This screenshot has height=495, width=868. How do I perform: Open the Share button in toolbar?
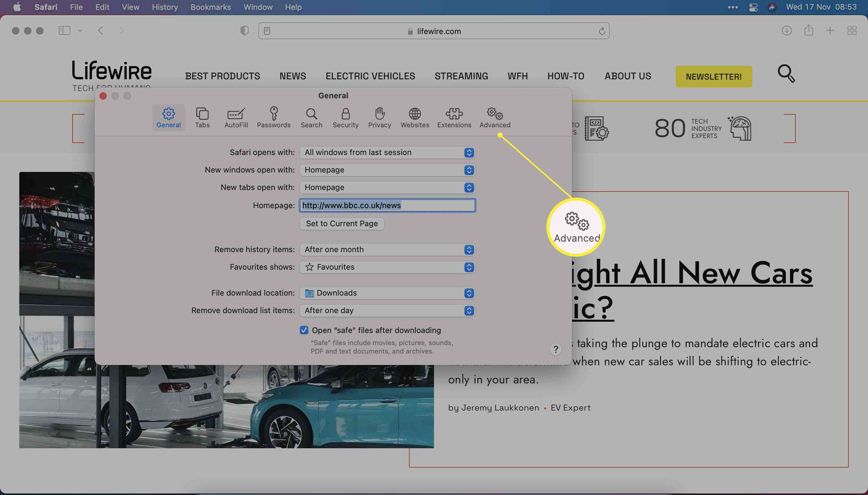[x=809, y=30]
